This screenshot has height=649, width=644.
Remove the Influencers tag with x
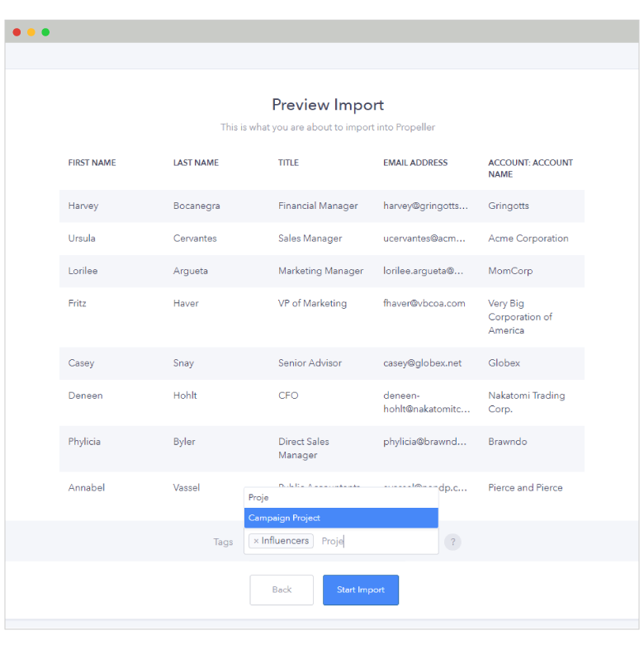coord(256,541)
